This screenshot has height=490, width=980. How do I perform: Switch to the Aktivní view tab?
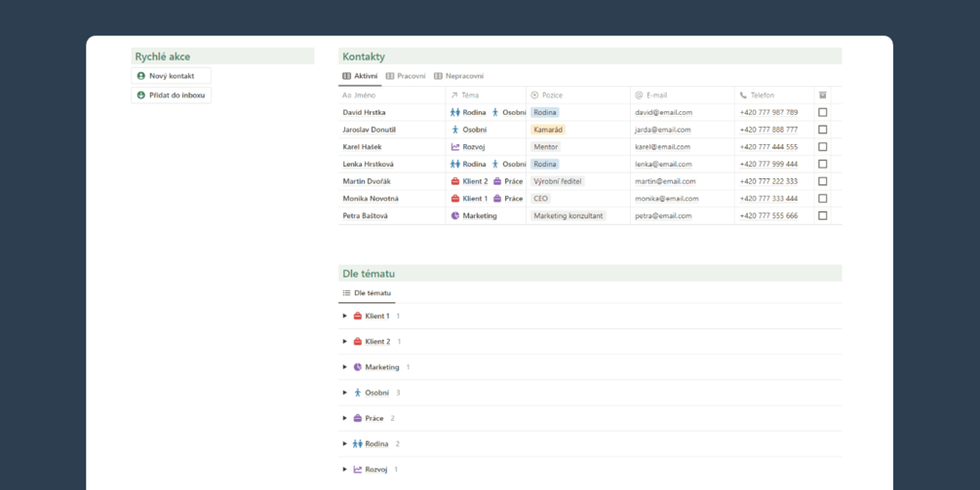360,76
